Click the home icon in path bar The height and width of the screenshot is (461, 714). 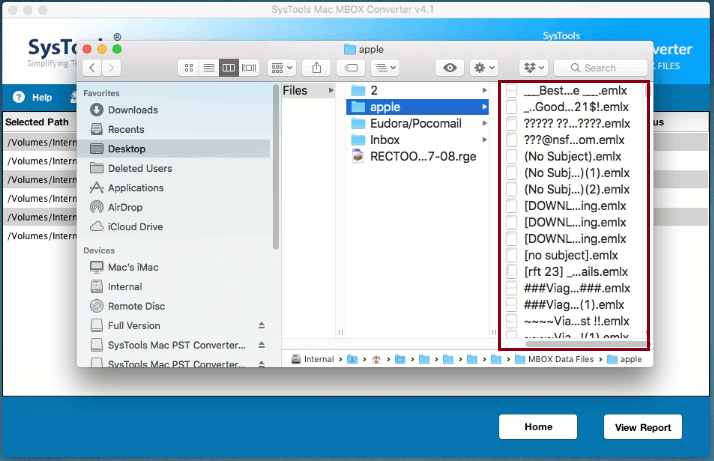click(x=376, y=359)
